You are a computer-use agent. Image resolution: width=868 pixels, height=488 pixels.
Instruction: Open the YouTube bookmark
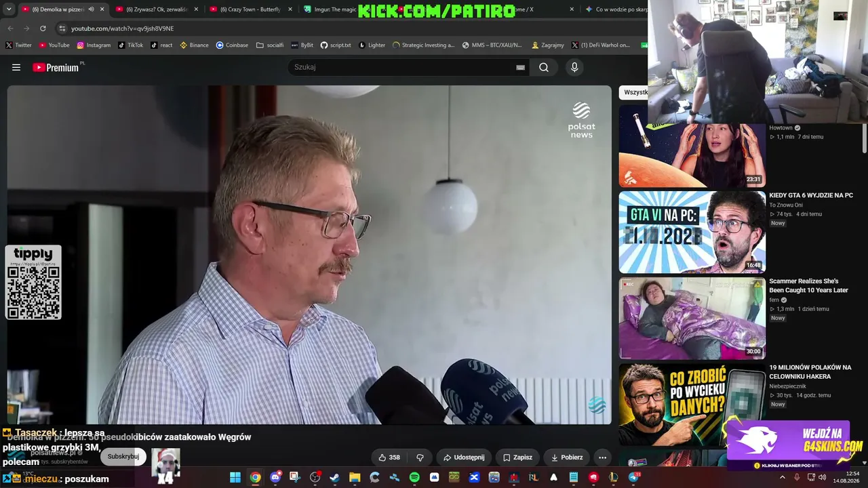pos(54,45)
